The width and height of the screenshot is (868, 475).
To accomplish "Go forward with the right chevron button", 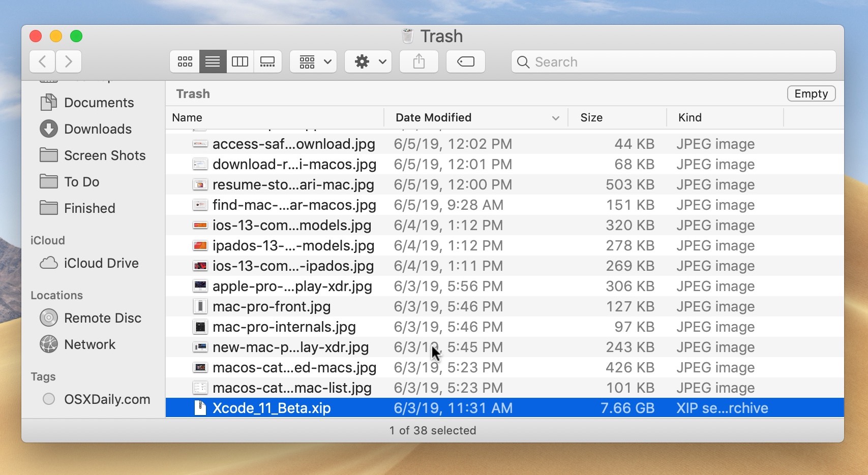I will click(x=69, y=62).
